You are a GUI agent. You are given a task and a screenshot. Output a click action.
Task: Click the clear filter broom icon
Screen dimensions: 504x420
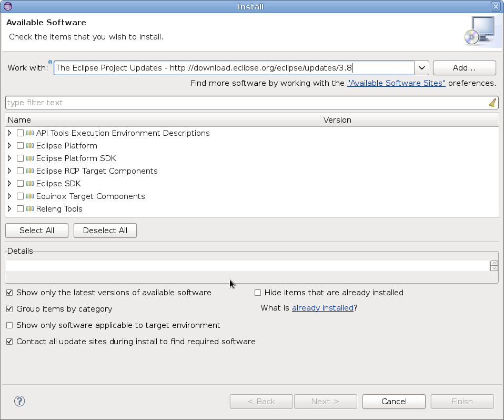coord(492,103)
